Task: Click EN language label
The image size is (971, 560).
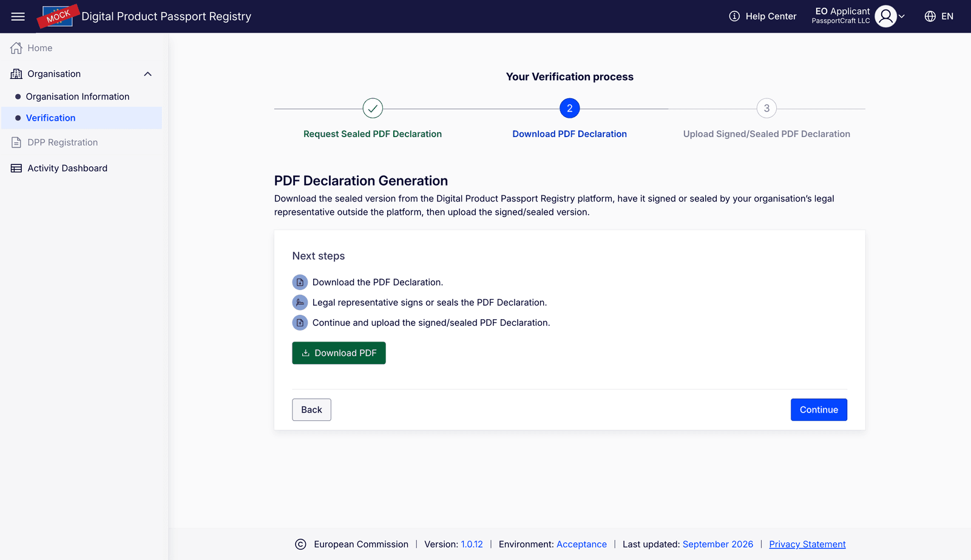Action: pyautogui.click(x=947, y=16)
